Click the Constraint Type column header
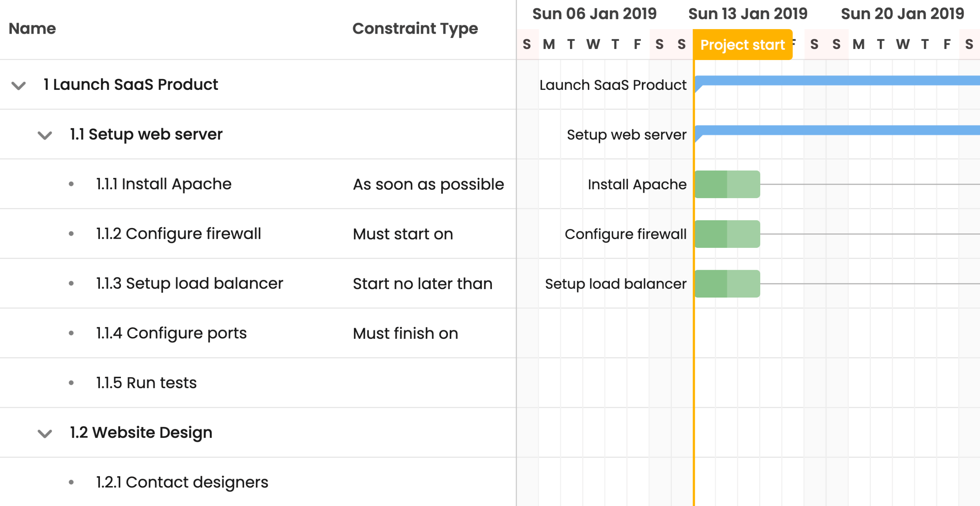This screenshot has width=980, height=506. (x=415, y=29)
